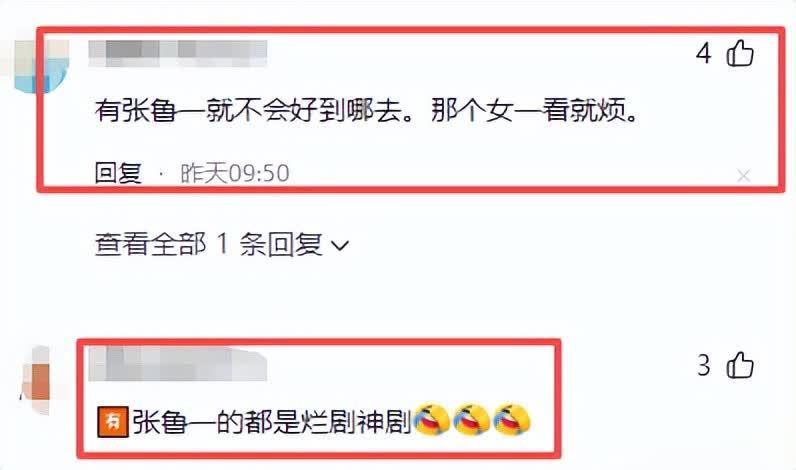Click the like count number 4
The image size is (796, 470).
[x=704, y=53]
